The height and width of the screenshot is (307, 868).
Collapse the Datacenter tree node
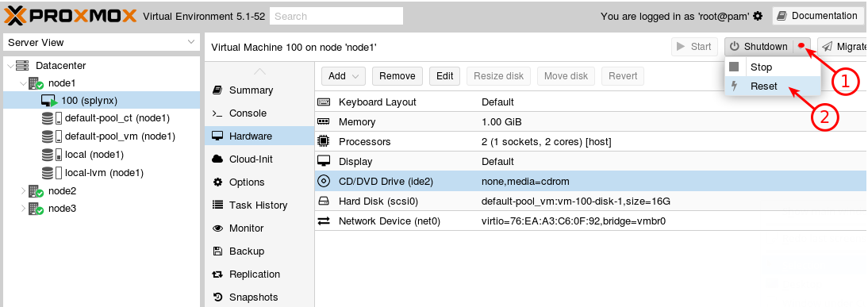pos(10,65)
